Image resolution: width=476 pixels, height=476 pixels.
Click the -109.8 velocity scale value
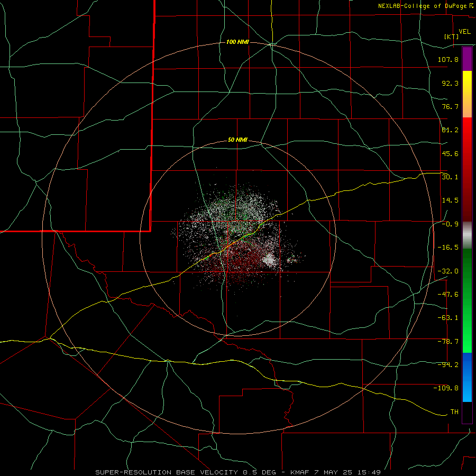pyautogui.click(x=446, y=388)
